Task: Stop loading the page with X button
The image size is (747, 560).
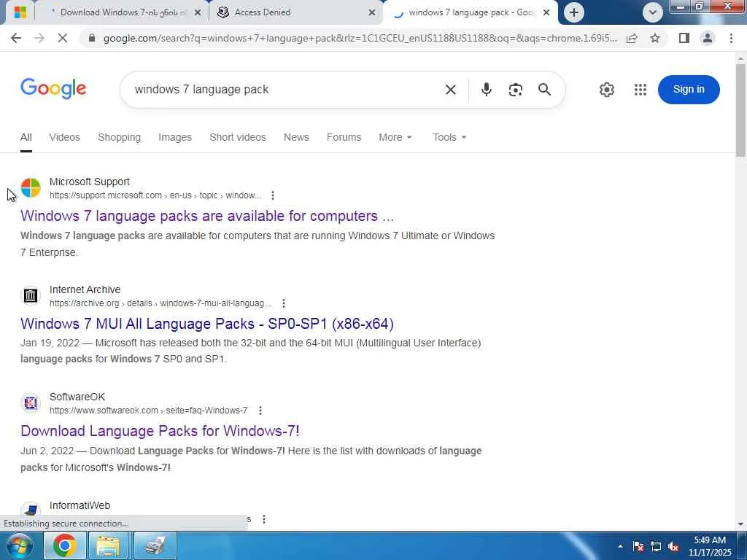Action: tap(63, 38)
